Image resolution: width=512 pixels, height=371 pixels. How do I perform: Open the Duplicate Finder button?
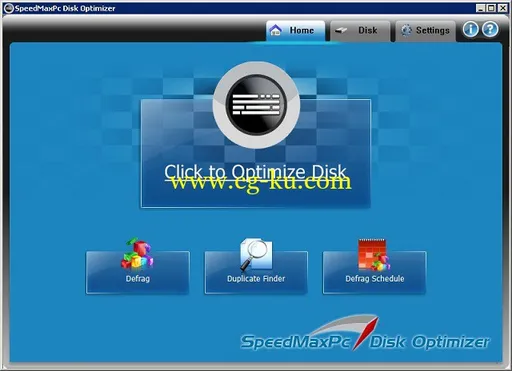tap(256, 272)
